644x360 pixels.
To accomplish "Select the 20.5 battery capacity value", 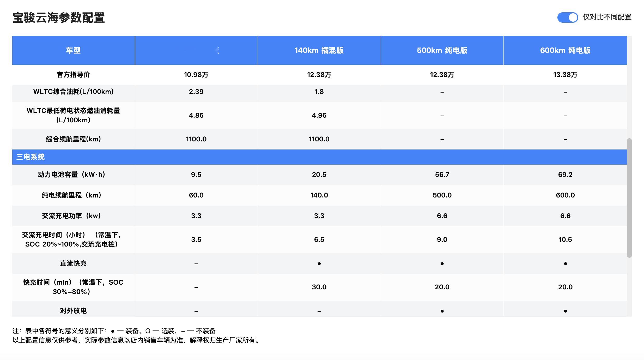I will pyautogui.click(x=319, y=175).
